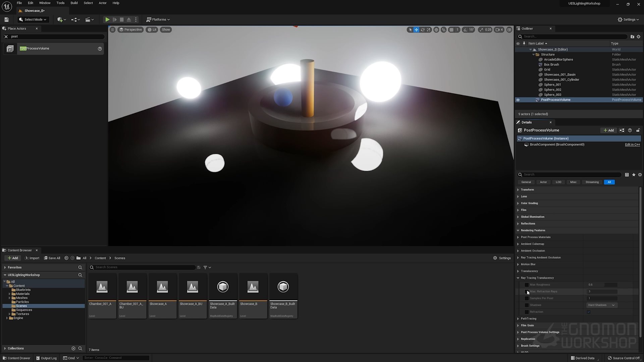The height and width of the screenshot is (362, 644).
Task: Toggle PostProcessVolume visibility in the Outliner
Action: pyautogui.click(x=518, y=100)
